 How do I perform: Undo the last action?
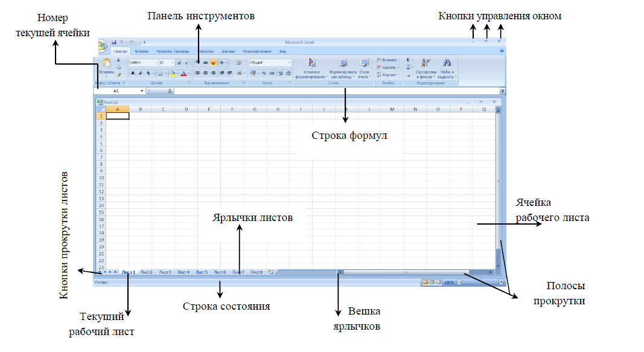tap(121, 42)
